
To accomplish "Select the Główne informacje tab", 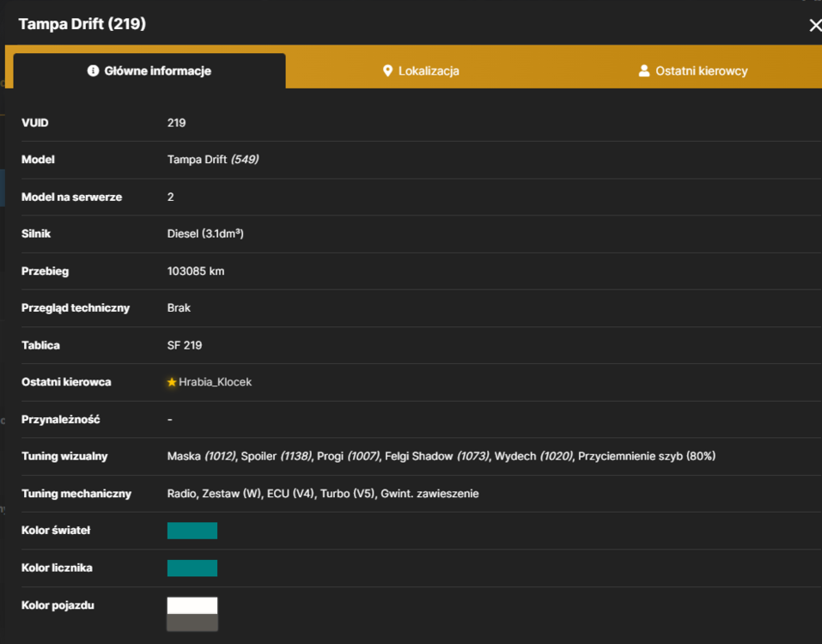I will [149, 70].
